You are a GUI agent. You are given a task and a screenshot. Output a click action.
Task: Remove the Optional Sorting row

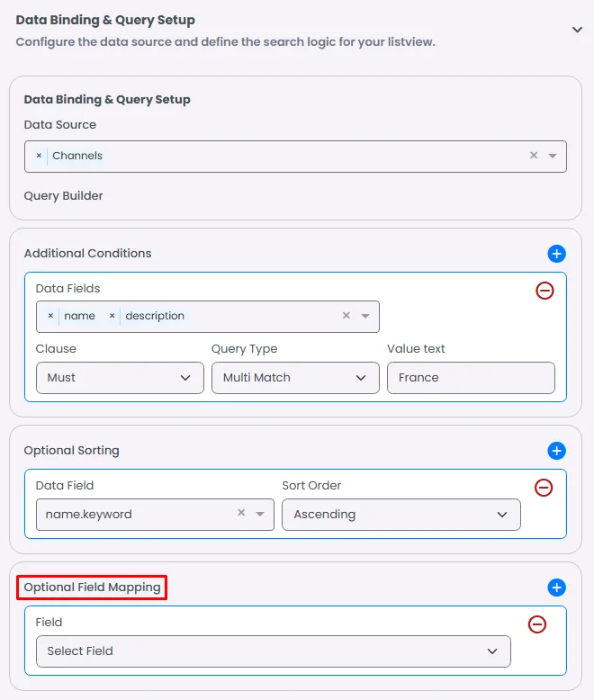[x=544, y=488]
